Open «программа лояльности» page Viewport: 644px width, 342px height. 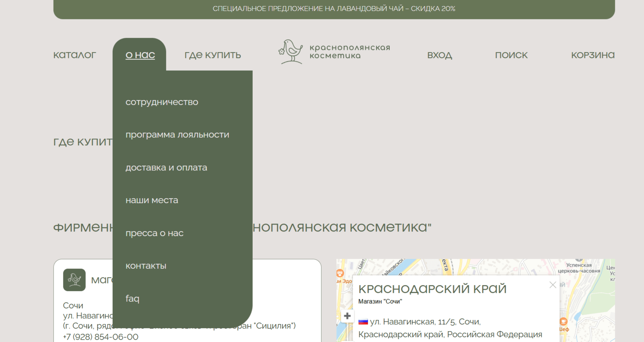coord(177,135)
